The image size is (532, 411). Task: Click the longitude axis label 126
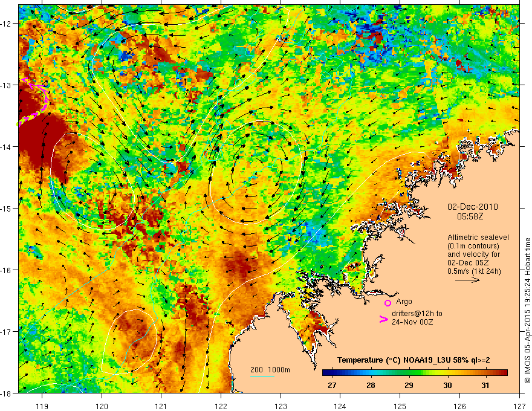click(x=459, y=406)
